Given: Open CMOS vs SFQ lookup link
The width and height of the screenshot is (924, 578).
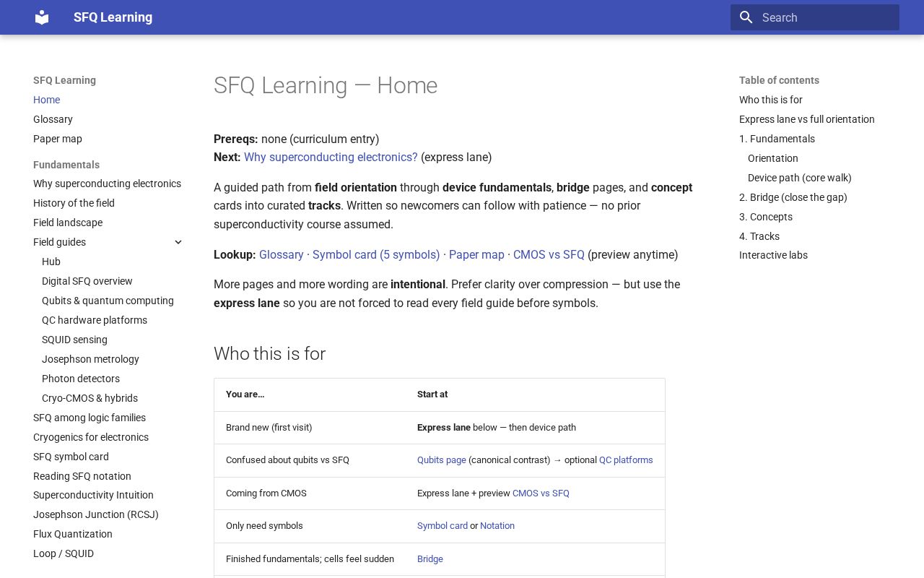Looking at the screenshot, I should (549, 254).
